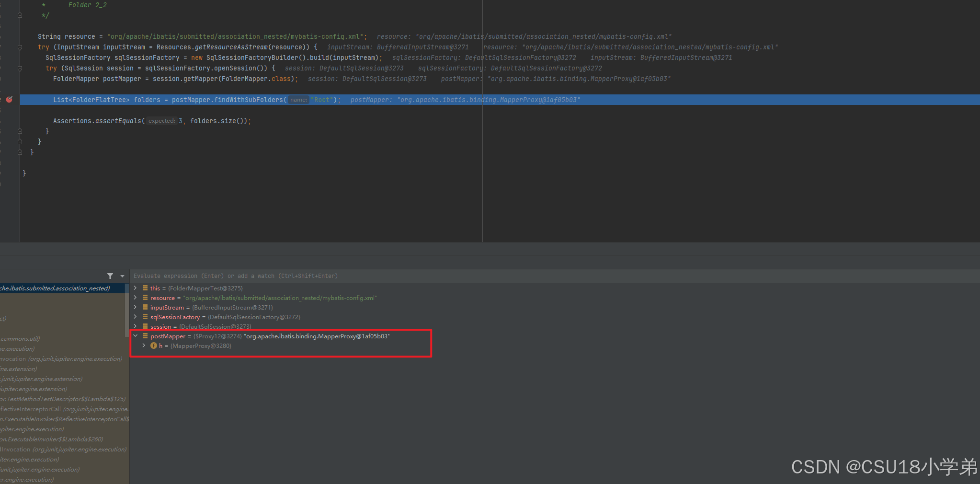The width and height of the screenshot is (980, 484).
Task: Click the variable icon beside inputStream
Action: [x=145, y=307]
